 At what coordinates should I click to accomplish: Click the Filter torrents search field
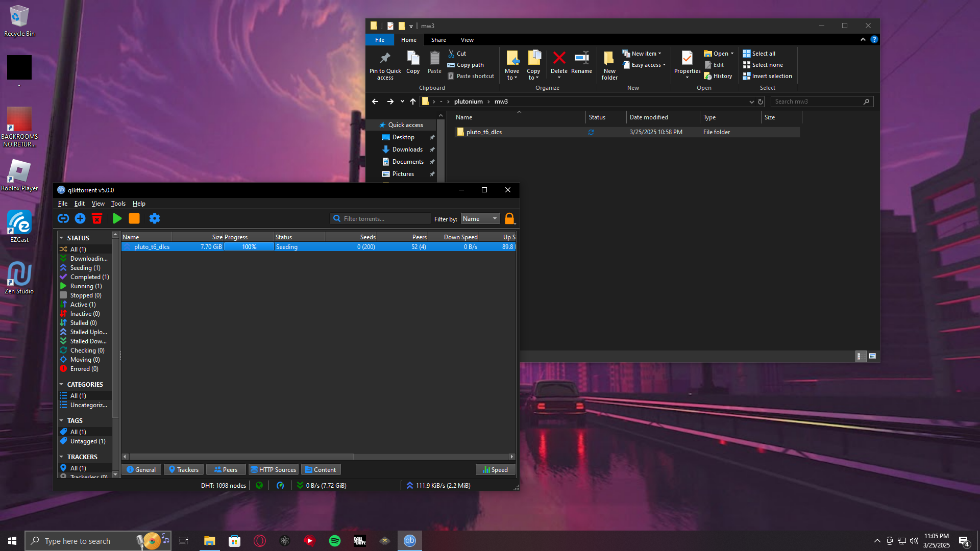tap(380, 218)
